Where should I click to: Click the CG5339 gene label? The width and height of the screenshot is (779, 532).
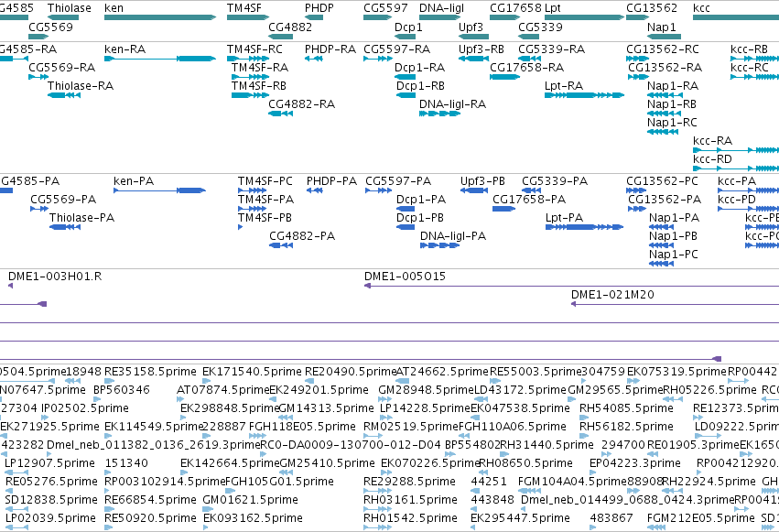(540, 27)
